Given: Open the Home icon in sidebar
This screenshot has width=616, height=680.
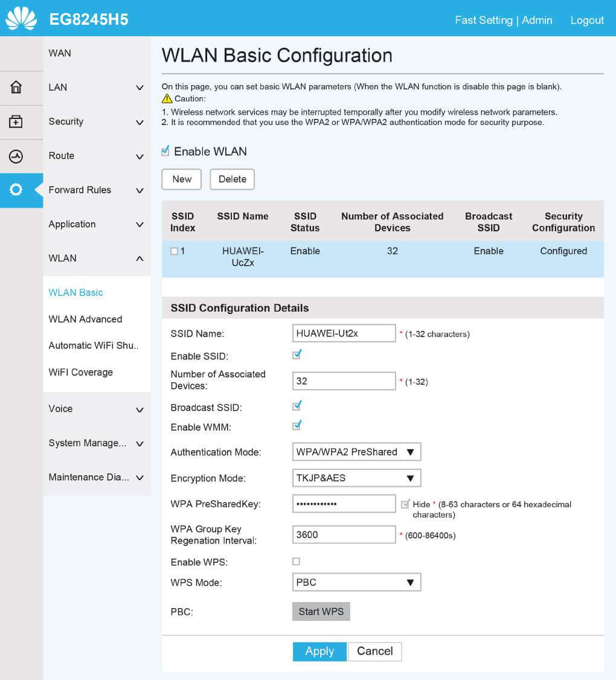Looking at the screenshot, I should pos(16,88).
